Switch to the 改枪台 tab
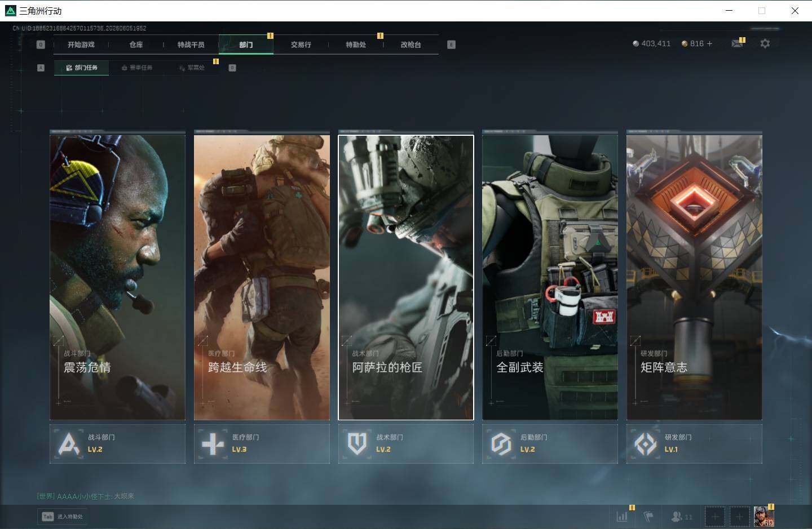Viewport: 812px width, 529px height. [411, 45]
